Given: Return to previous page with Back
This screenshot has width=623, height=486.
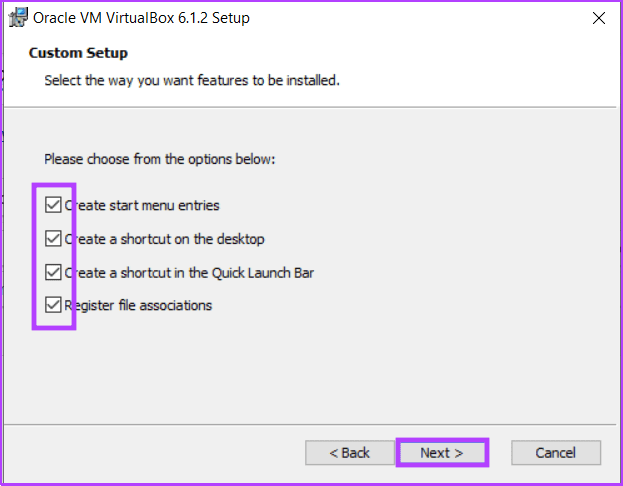Looking at the screenshot, I should pyautogui.click(x=350, y=453).
